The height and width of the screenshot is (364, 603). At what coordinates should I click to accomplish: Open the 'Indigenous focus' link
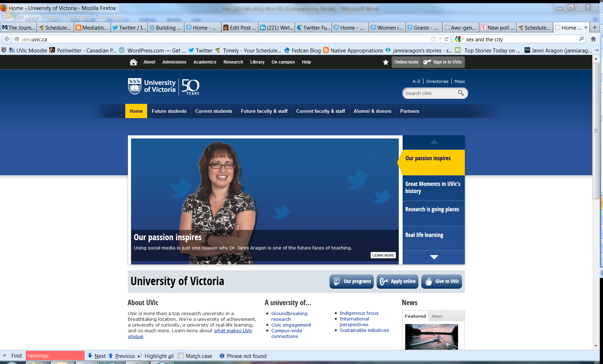(x=359, y=313)
